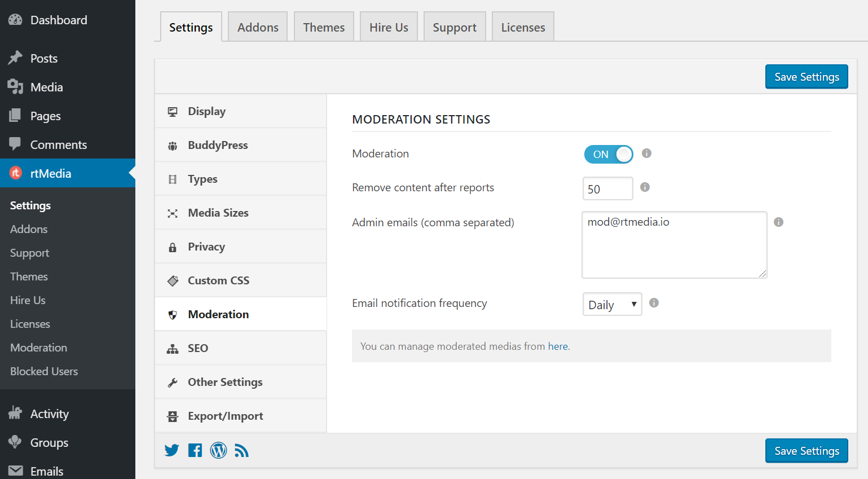
Task: Open the Email notification frequency dropdown
Action: (612, 304)
